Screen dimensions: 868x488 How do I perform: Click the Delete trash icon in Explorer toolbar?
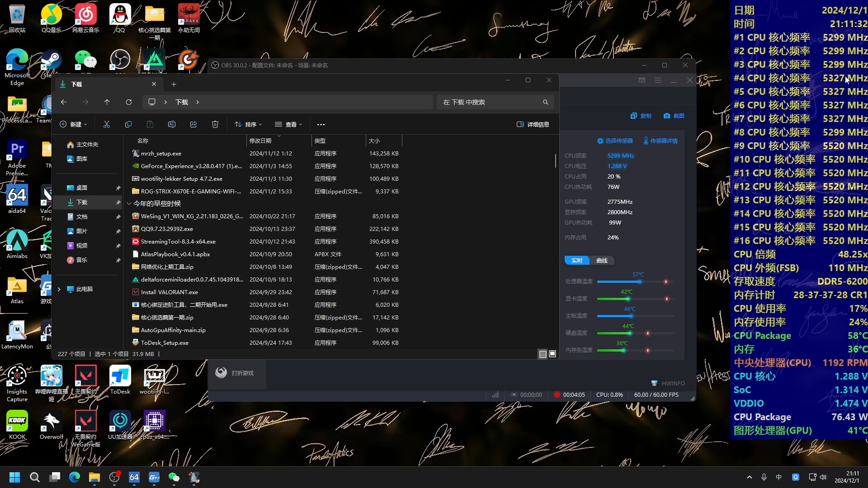tap(215, 124)
